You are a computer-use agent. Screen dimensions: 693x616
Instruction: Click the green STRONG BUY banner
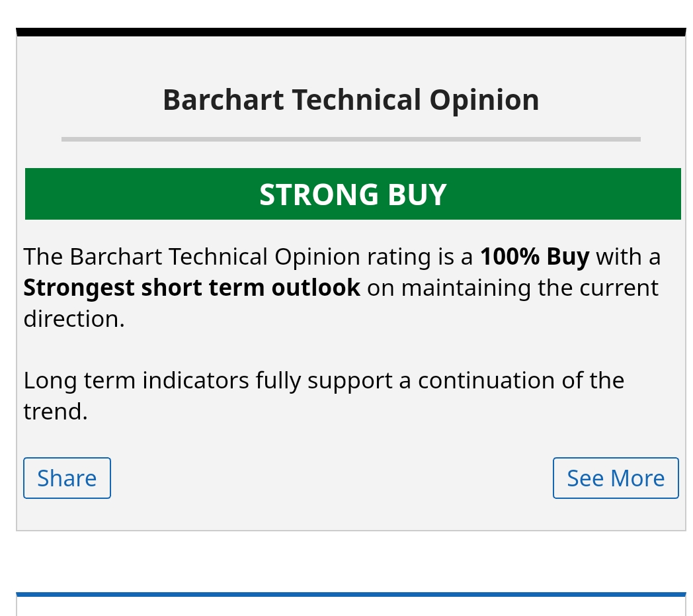pyautogui.click(x=352, y=194)
